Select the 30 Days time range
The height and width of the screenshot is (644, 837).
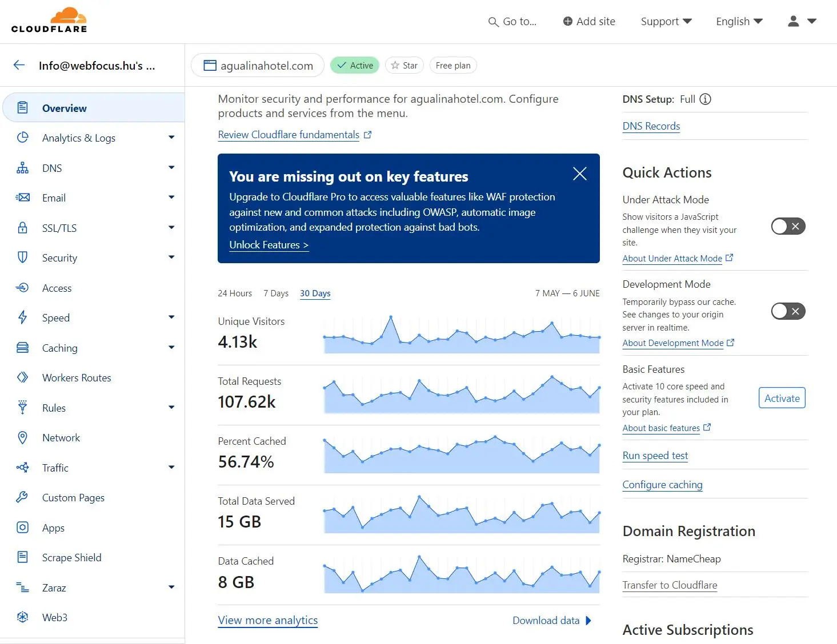click(315, 293)
